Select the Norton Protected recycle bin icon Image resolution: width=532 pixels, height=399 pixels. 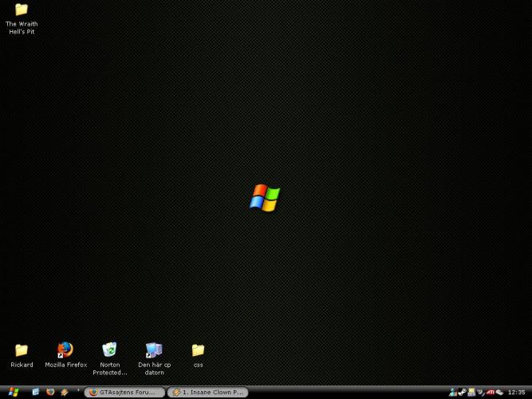[x=110, y=350]
